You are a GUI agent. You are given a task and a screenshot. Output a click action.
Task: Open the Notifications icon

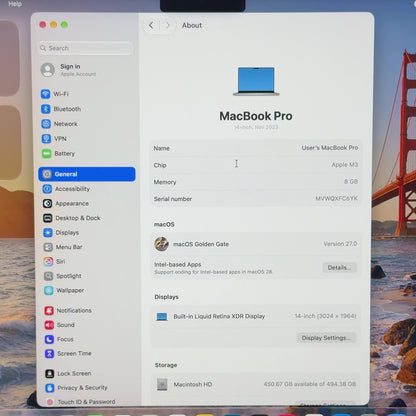point(49,310)
